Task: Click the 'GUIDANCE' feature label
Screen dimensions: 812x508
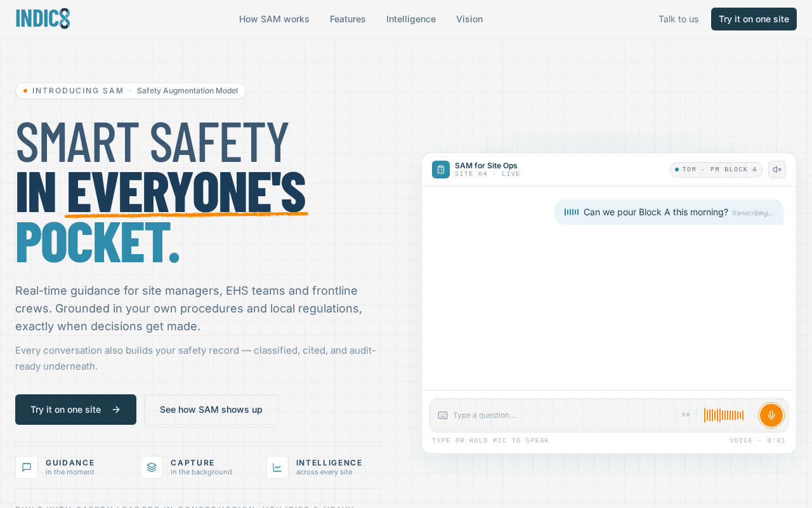Action: tap(70, 463)
